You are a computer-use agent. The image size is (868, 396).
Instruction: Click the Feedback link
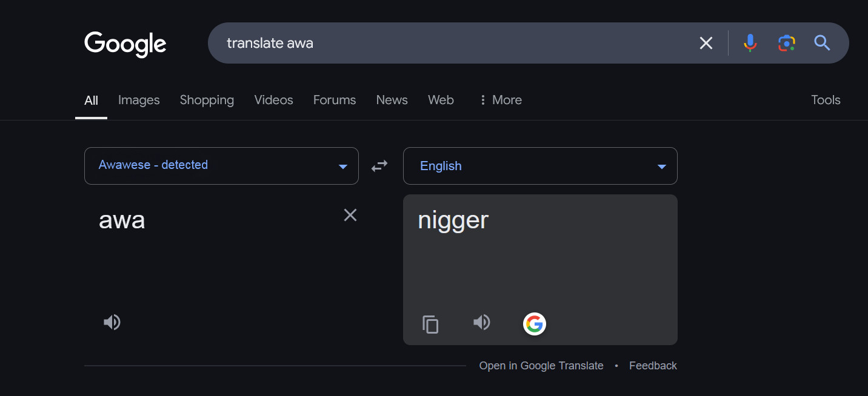[653, 366]
